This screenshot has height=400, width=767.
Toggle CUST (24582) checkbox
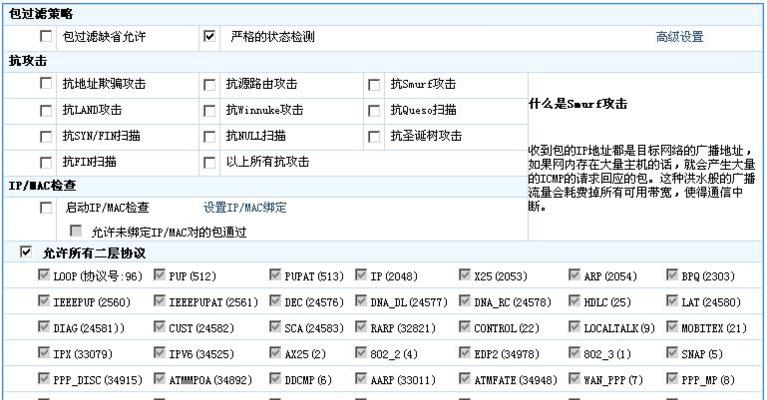pyautogui.click(x=159, y=327)
